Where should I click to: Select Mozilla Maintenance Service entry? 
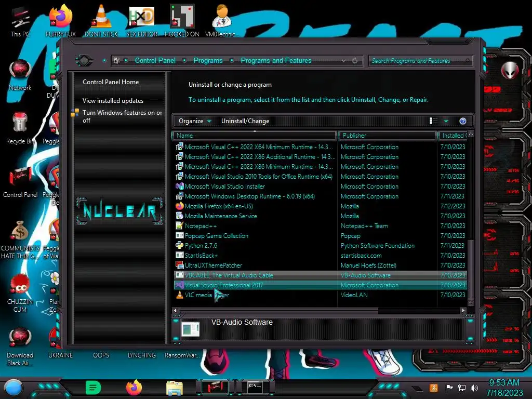320,216
